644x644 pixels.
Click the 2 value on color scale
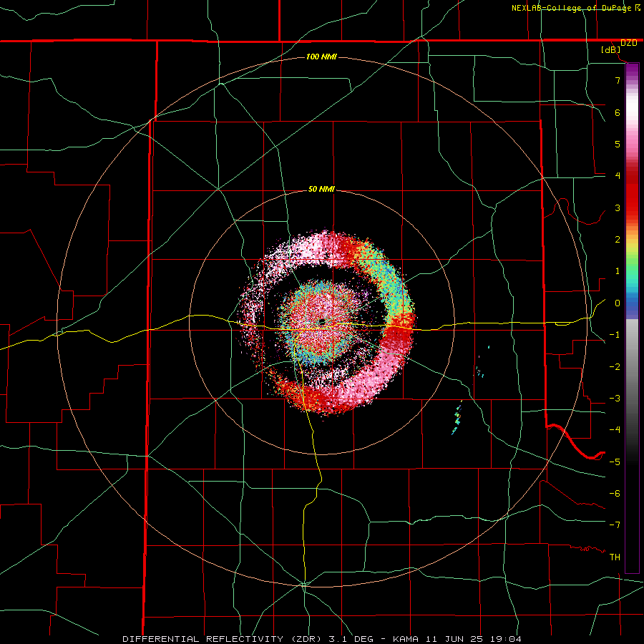tap(618, 240)
